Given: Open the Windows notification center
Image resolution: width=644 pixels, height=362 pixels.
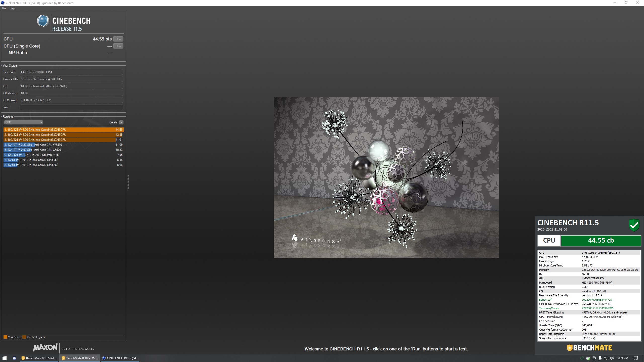Looking at the screenshot, I should pyautogui.click(x=636, y=358).
